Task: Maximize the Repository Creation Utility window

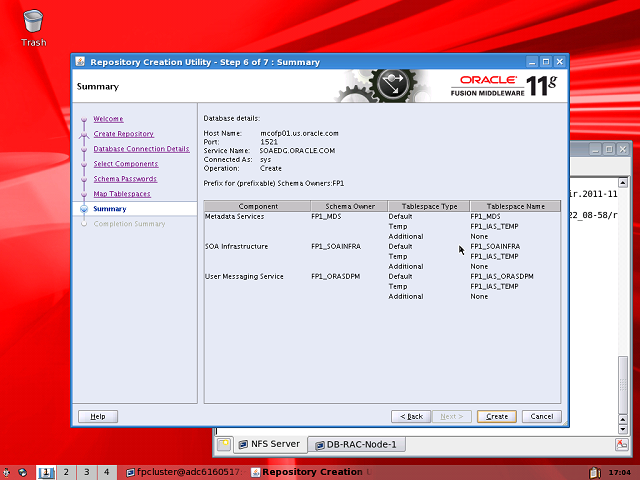Action: tap(546, 62)
